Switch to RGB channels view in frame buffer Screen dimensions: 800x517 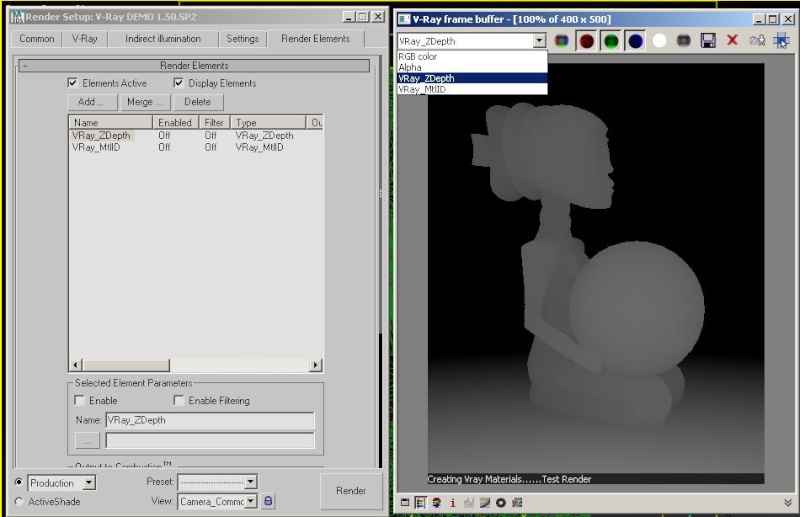pyautogui.click(x=561, y=40)
